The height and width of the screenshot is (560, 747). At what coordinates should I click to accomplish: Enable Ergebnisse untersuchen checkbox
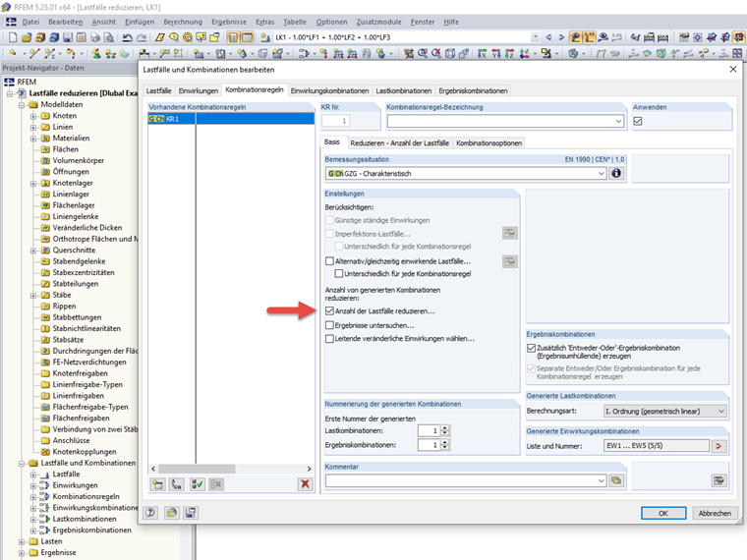(x=329, y=325)
